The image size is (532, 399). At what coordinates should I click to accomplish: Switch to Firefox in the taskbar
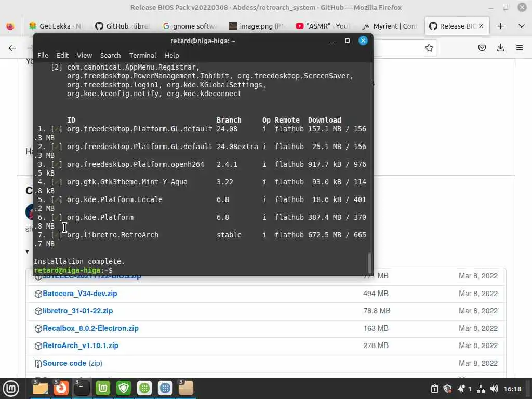[61, 389]
